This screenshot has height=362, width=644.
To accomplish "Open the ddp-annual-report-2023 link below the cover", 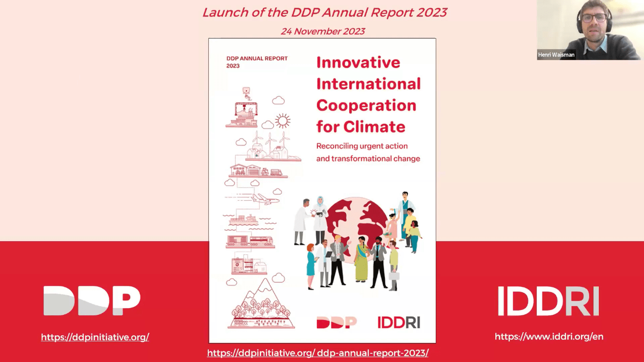I will (x=318, y=353).
